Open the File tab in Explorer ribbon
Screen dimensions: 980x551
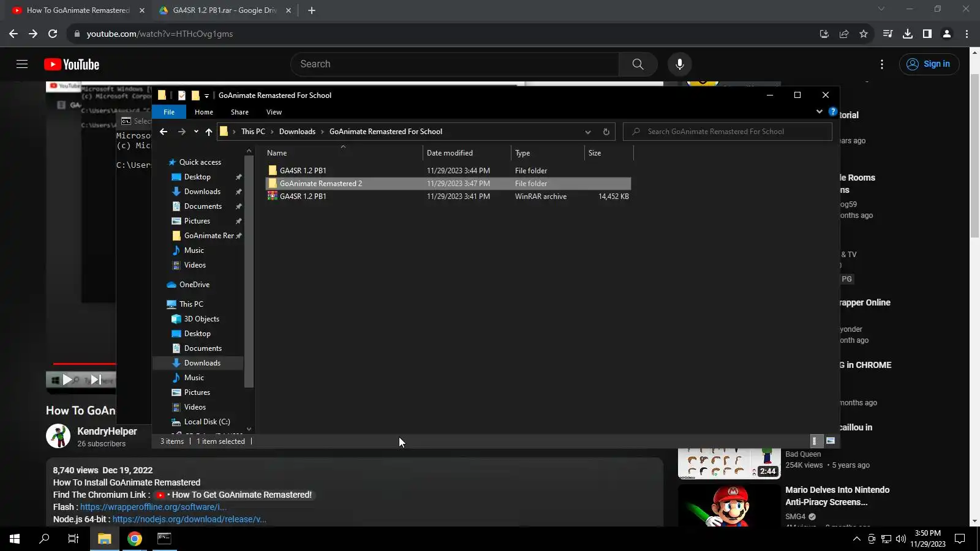click(x=169, y=112)
